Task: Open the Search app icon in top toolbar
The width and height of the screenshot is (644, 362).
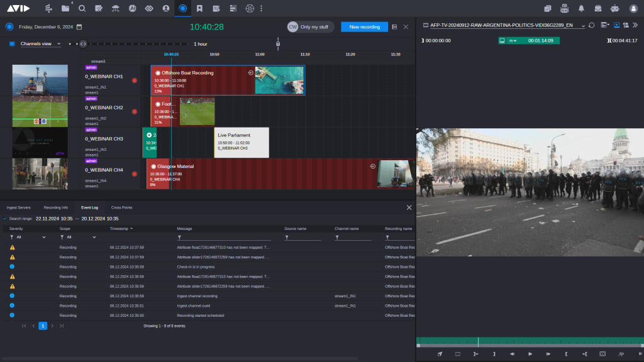Action: point(82,8)
